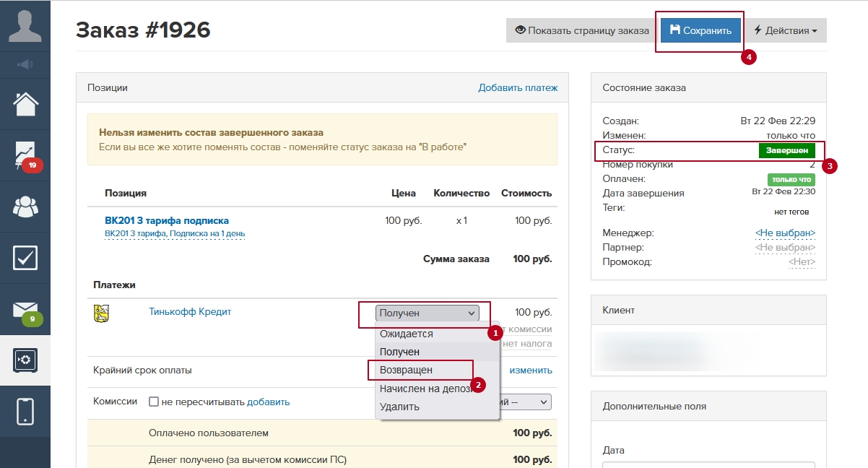Expand the payment status dropdown 'Получен'

(x=427, y=313)
